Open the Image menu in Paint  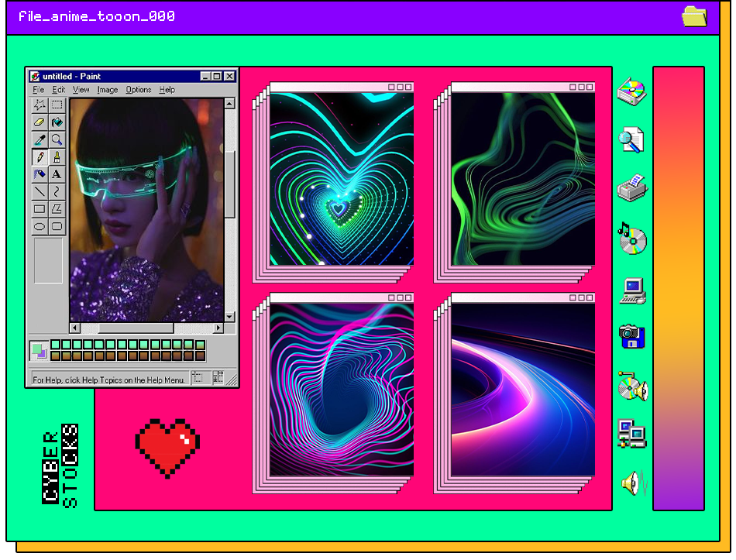(108, 90)
